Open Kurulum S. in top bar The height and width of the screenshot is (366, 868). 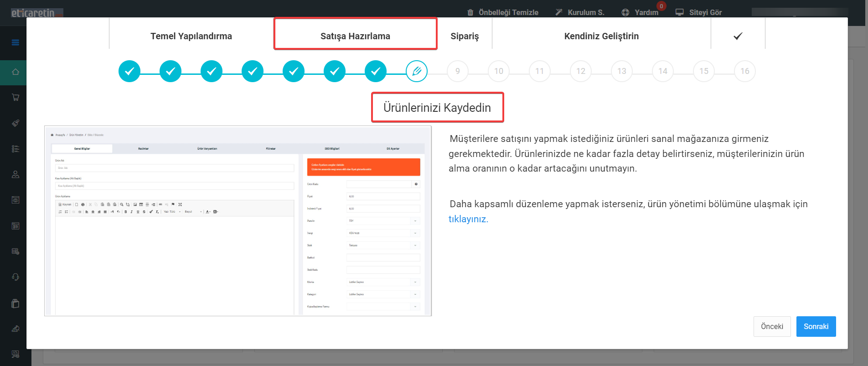coord(586,12)
